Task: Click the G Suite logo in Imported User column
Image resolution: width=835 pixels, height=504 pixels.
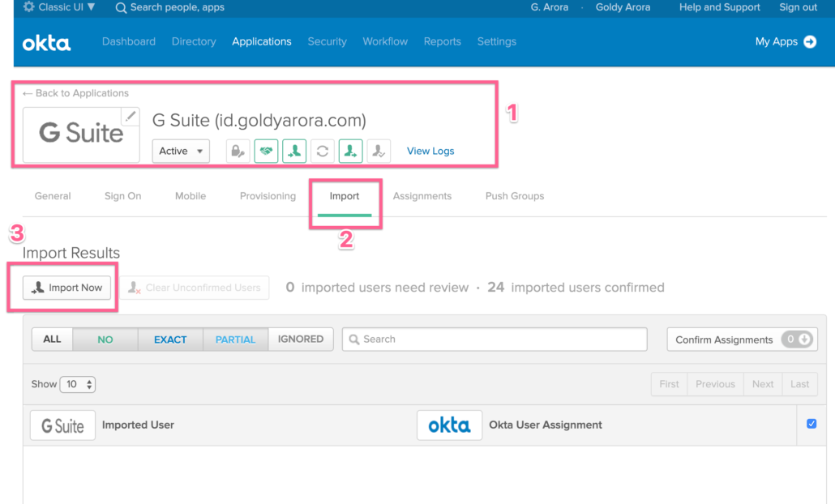Action: click(x=63, y=425)
